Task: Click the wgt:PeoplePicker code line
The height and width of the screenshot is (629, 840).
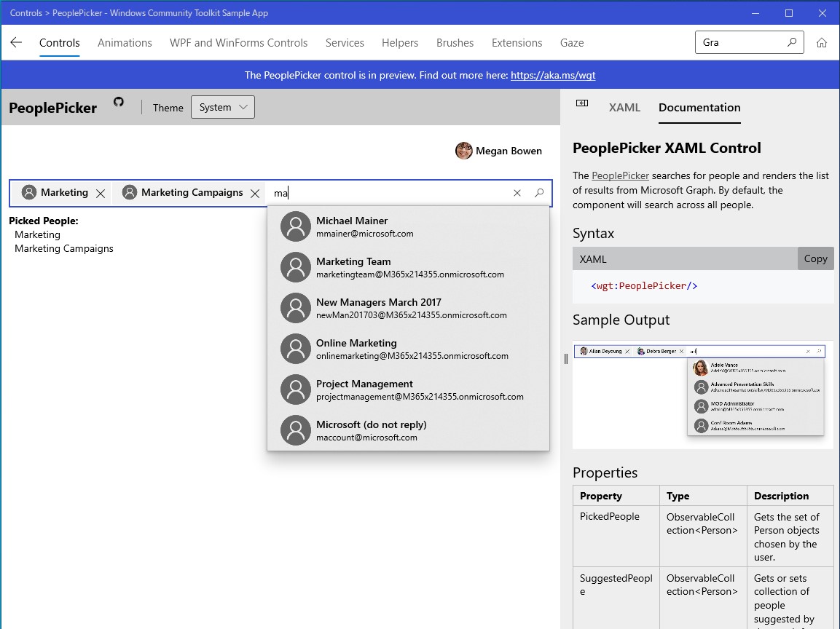Action: (644, 286)
